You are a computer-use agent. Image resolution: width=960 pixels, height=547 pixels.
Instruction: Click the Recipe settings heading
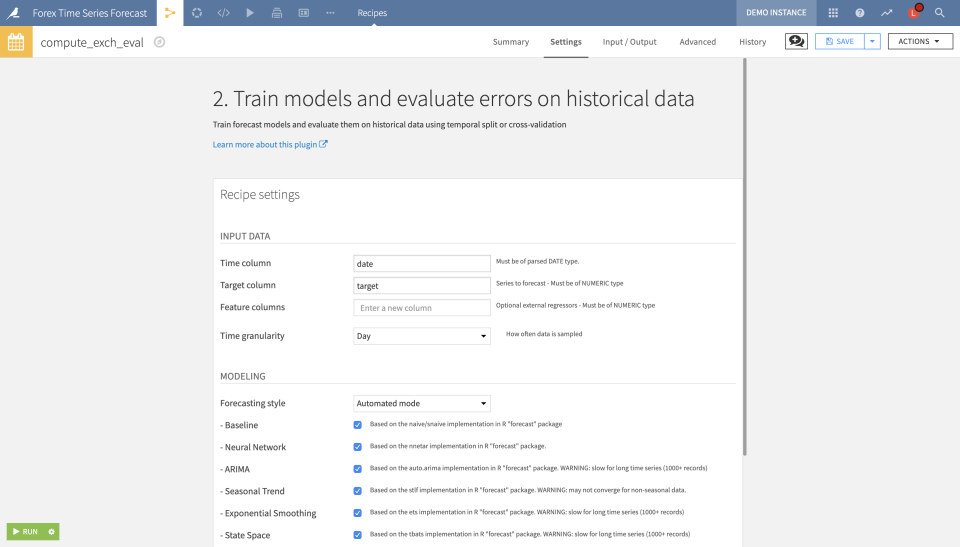point(260,194)
